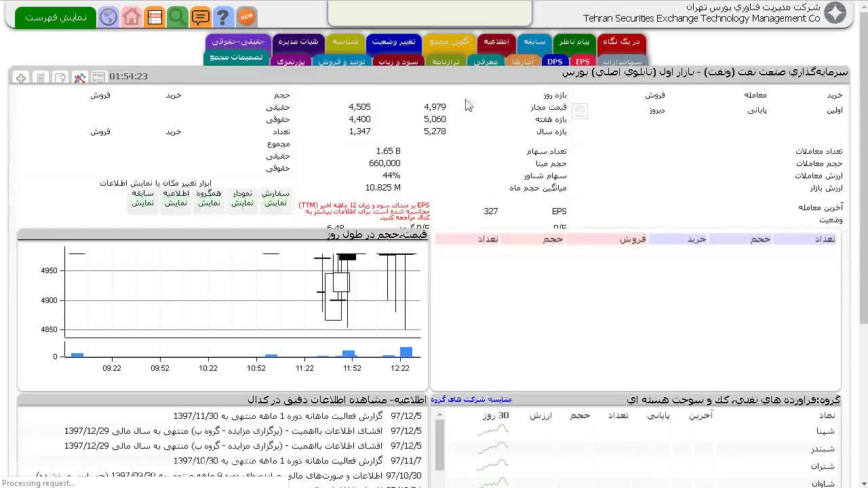868x488 pixels.
Task: Switch to the در یک نگاه tab
Action: pyautogui.click(x=622, y=42)
